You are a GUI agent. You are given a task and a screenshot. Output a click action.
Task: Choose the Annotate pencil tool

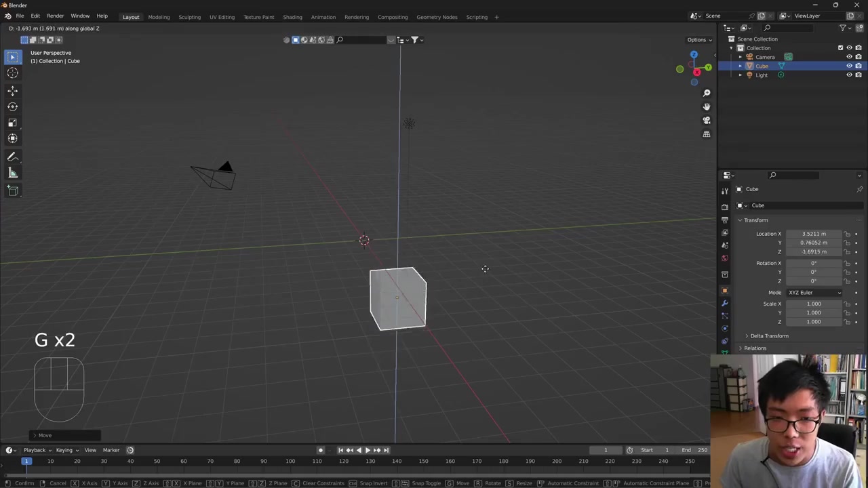click(x=12, y=157)
